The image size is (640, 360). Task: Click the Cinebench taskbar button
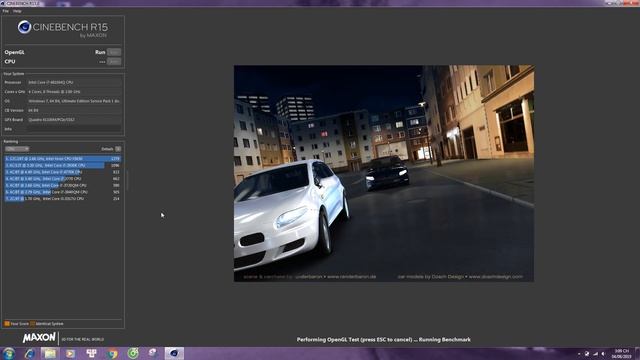[174, 353]
